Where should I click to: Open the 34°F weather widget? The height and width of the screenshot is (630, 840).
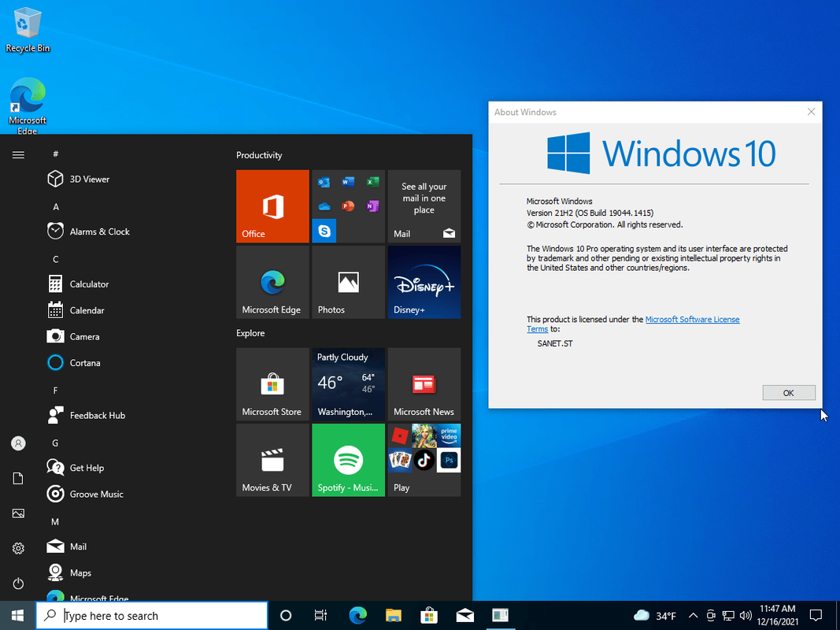pyautogui.click(x=655, y=616)
